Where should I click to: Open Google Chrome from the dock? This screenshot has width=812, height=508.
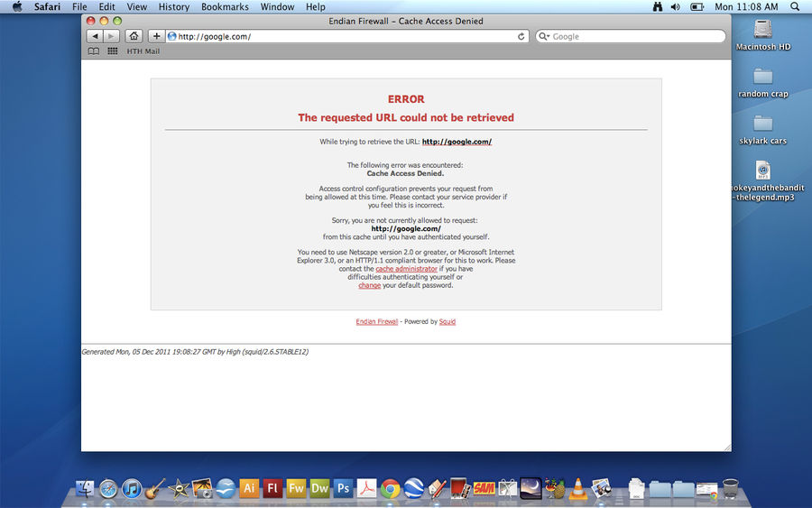(x=390, y=489)
